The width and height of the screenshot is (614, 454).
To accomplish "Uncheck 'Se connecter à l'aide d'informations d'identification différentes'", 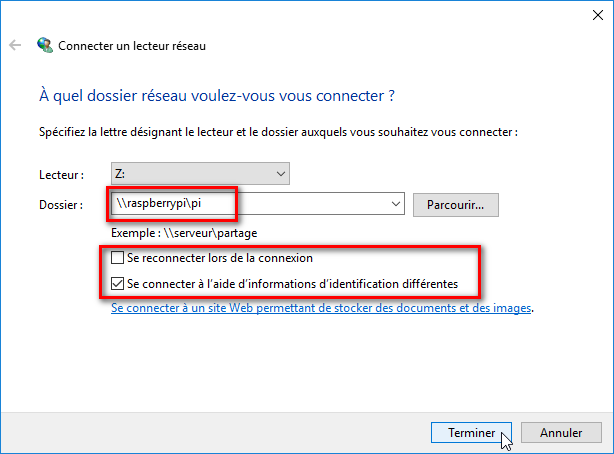I will (117, 283).
